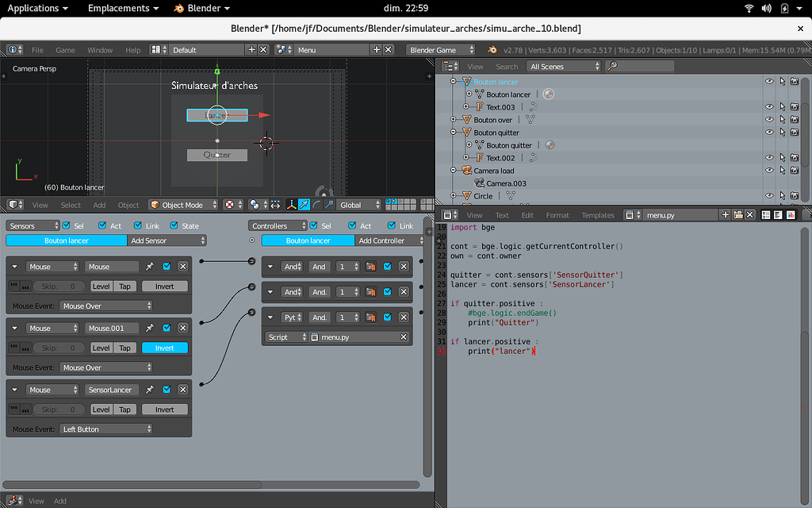Open the Add Controller dropdown
812x508 pixels.
pyautogui.click(x=390, y=241)
